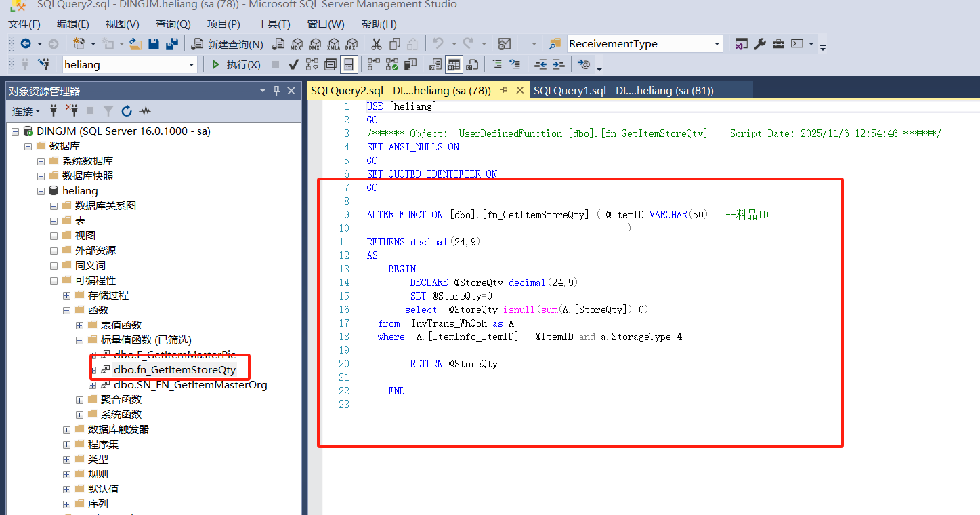Click the Decrease Indent icon
980x515 pixels.
click(540, 64)
